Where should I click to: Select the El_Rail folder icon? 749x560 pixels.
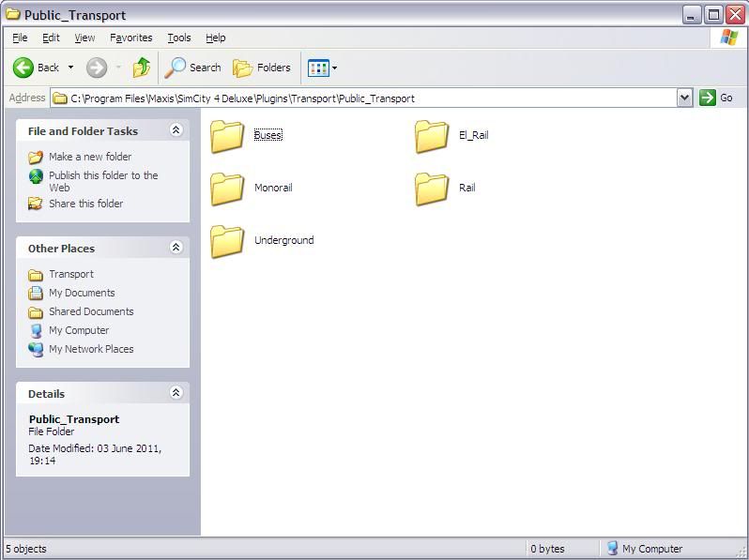coord(432,137)
